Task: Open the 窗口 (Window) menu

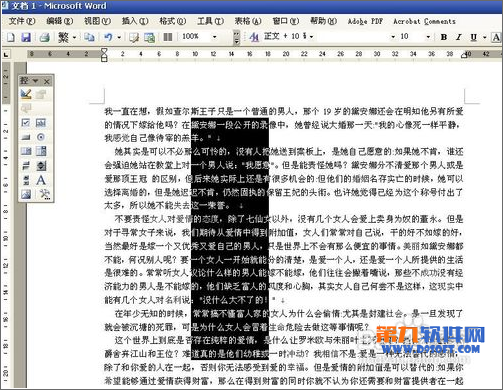Action: pyautogui.click(x=286, y=21)
